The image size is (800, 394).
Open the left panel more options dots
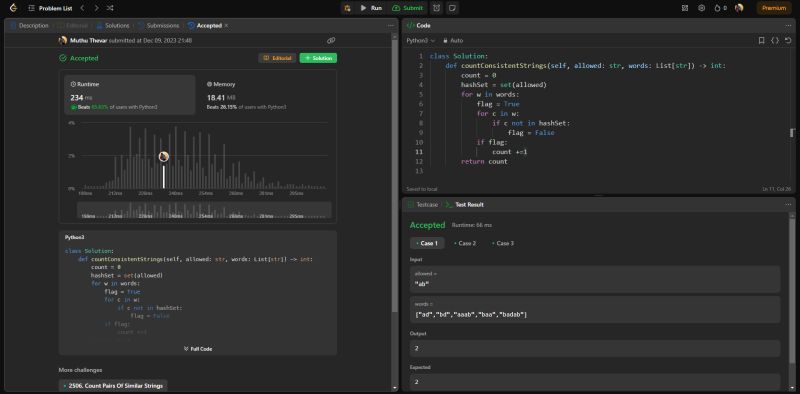pos(391,26)
